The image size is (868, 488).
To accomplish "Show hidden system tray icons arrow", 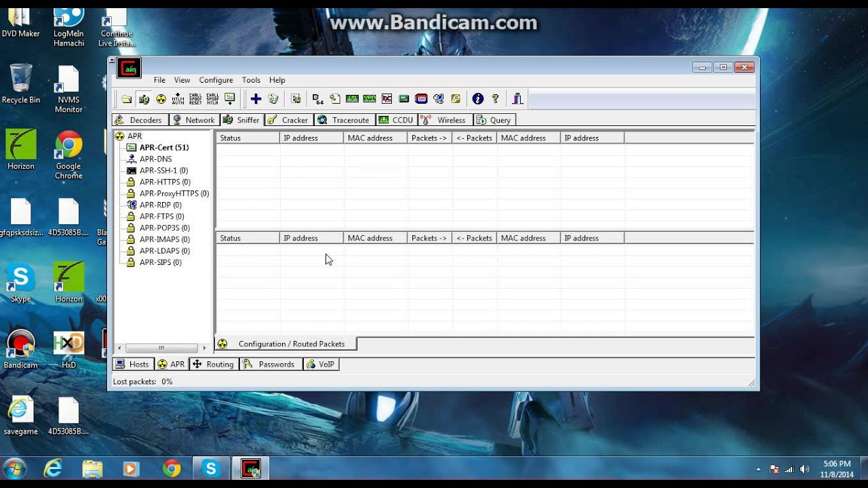I will (758, 469).
